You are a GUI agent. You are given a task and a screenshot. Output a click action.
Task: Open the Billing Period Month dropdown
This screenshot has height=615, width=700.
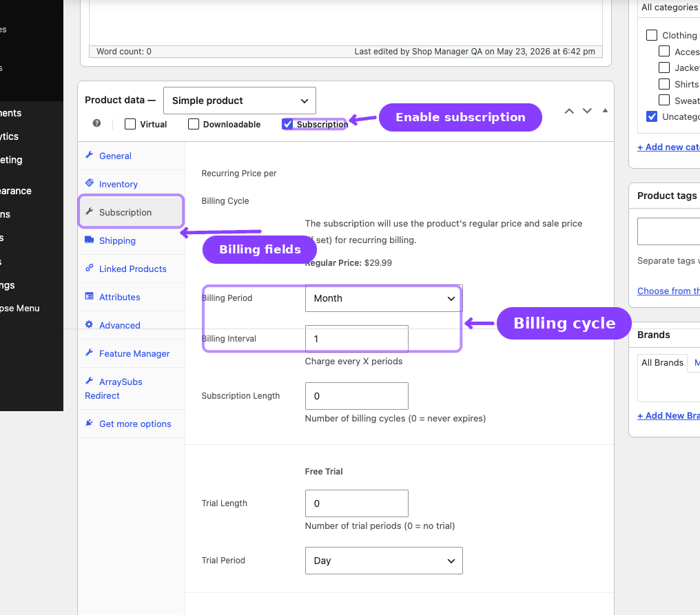click(x=384, y=298)
